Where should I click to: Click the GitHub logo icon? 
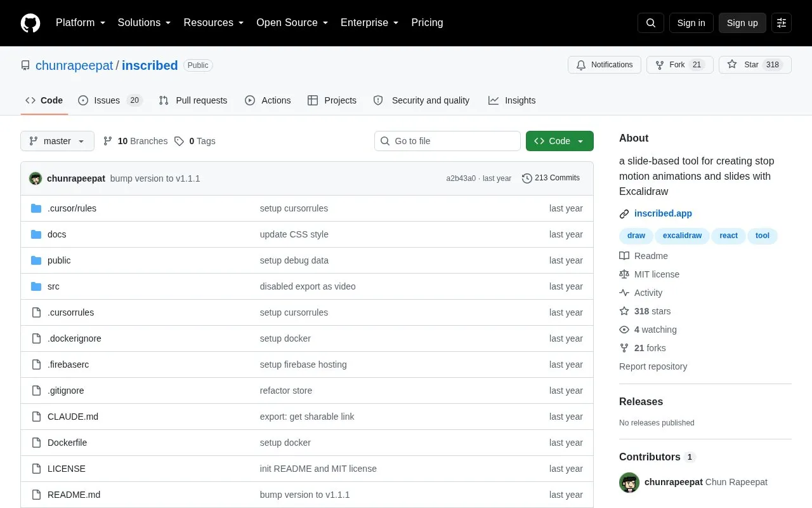coord(30,23)
